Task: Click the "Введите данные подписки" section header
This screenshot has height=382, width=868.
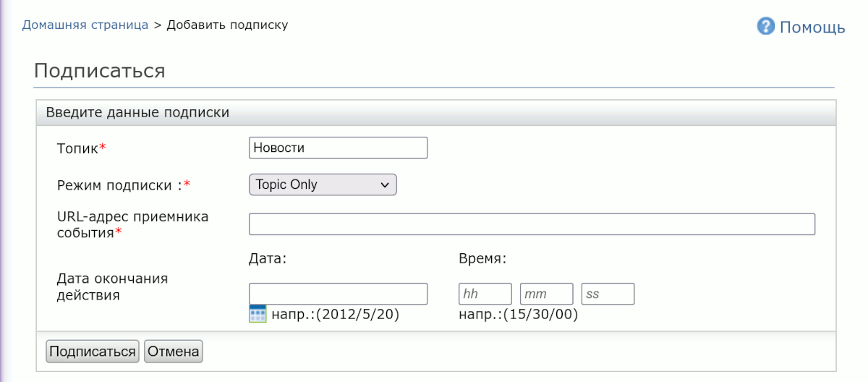Action: (x=137, y=113)
